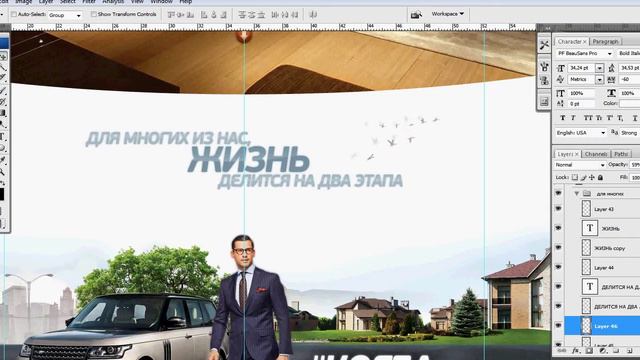Viewport: 640px width, 360px height.
Task: Toggle All Caps in Character panel
Action: [x=588, y=118]
